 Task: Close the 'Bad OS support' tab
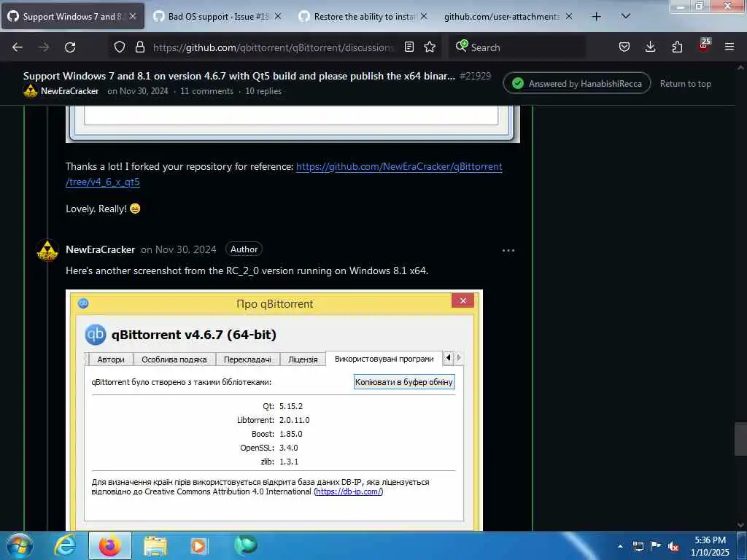click(278, 17)
